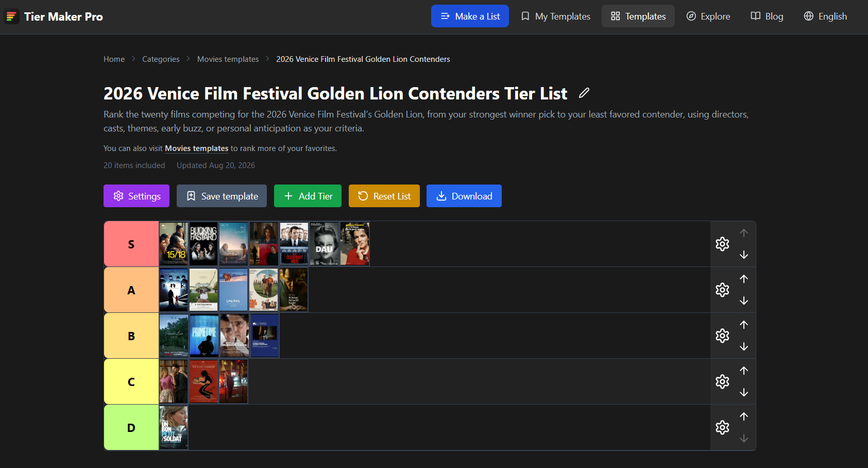The height and width of the screenshot is (468, 868).
Task: Select the Primetime poster
Action: [204, 336]
